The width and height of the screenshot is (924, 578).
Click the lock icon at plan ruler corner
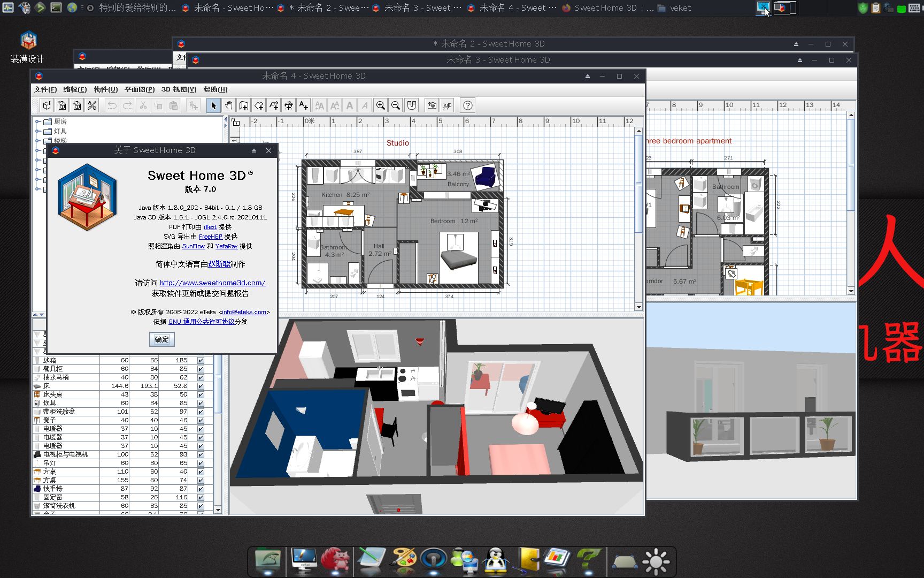tap(235, 121)
